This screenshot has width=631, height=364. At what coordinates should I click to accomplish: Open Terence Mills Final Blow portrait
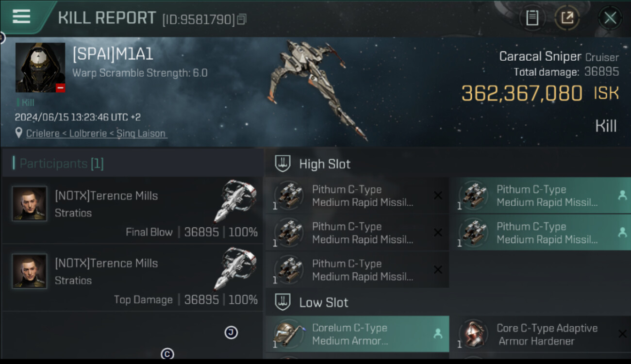coord(30,204)
